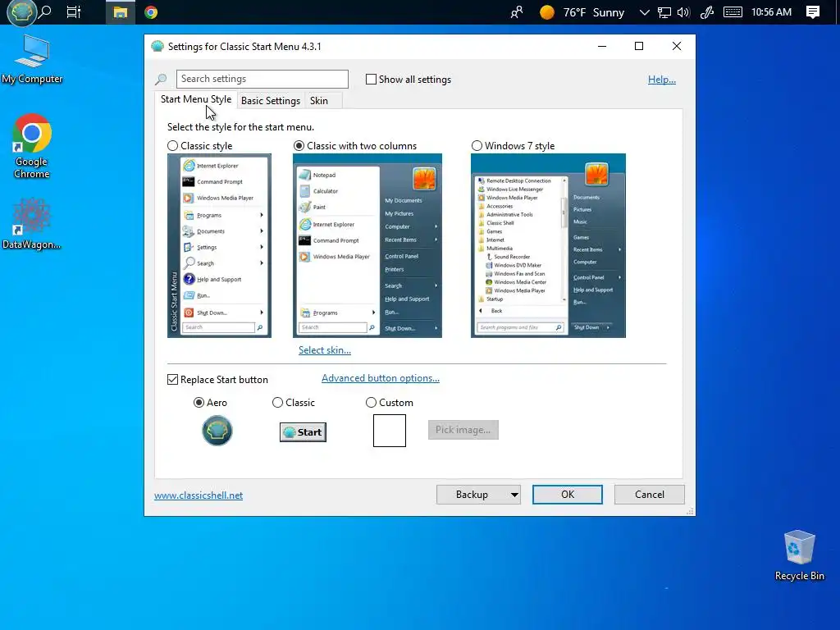
Task: Enable Show all settings checkbox
Action: click(x=371, y=80)
